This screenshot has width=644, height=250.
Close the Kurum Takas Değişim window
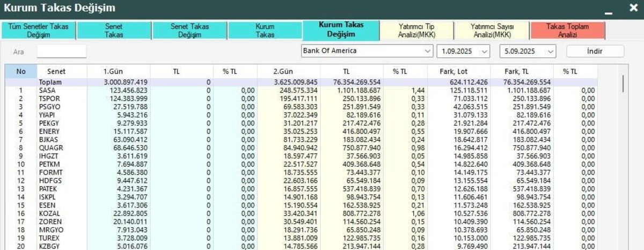coord(633,8)
